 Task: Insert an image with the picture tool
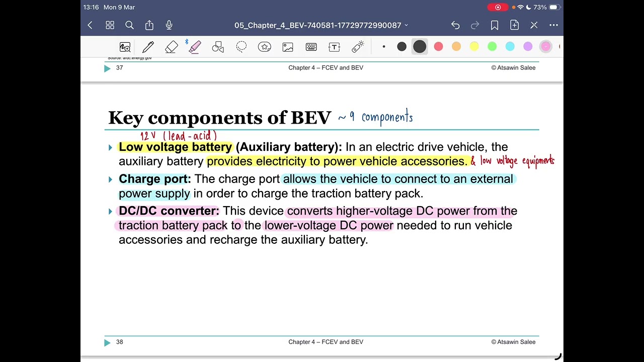coord(288,47)
